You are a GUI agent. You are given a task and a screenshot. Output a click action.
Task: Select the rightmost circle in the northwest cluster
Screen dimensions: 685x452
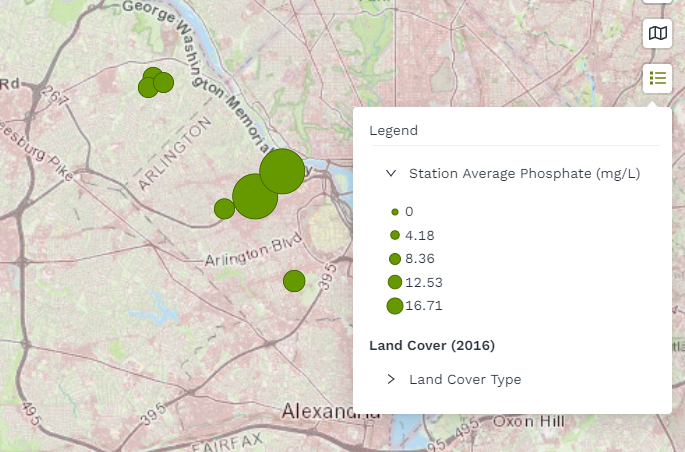(x=164, y=82)
